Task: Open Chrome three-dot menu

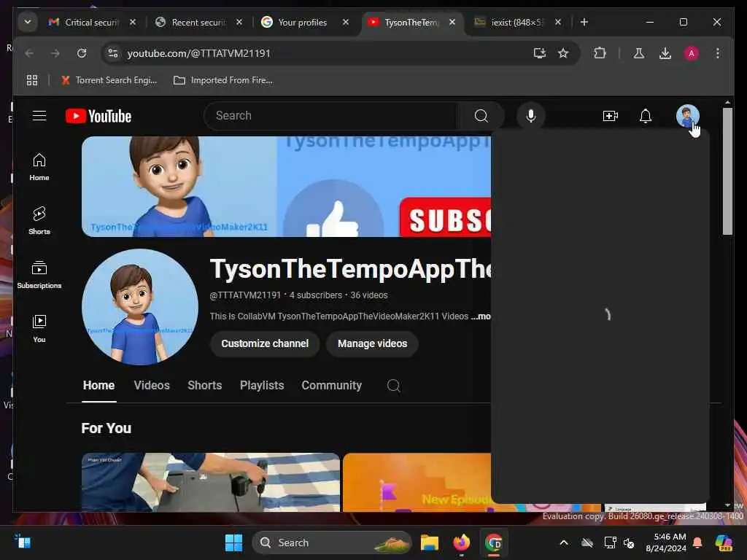Action: click(x=718, y=53)
